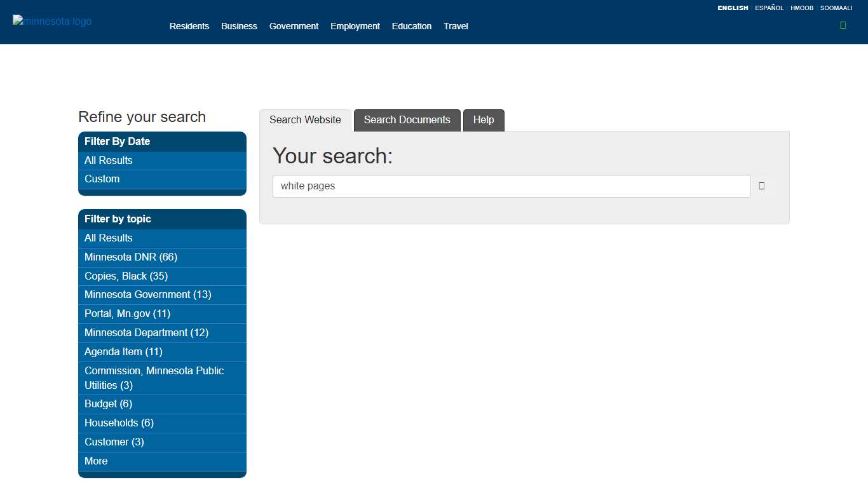868x488 pixels.
Task: Select the Search Website tab
Action: (x=305, y=120)
